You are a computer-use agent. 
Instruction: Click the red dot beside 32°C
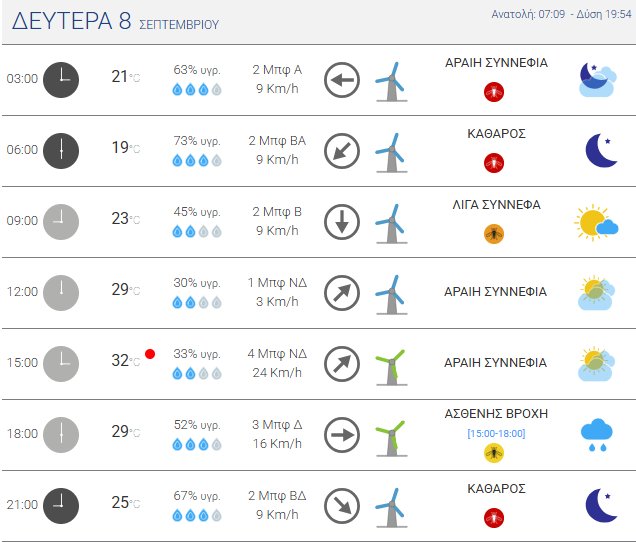point(150,353)
